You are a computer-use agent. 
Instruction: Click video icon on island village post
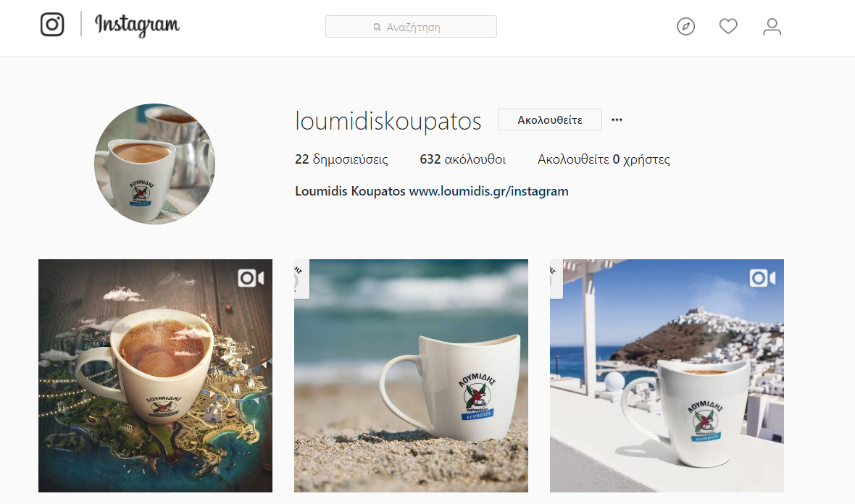coord(762,278)
